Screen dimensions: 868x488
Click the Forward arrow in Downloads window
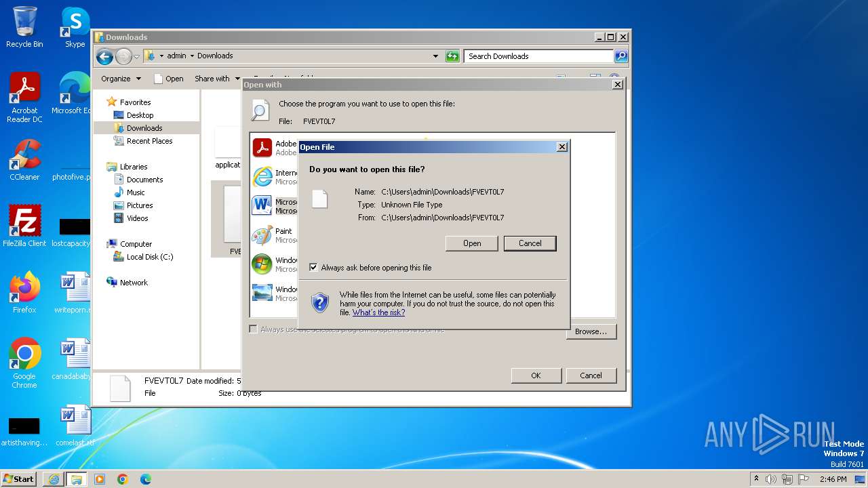(x=123, y=56)
